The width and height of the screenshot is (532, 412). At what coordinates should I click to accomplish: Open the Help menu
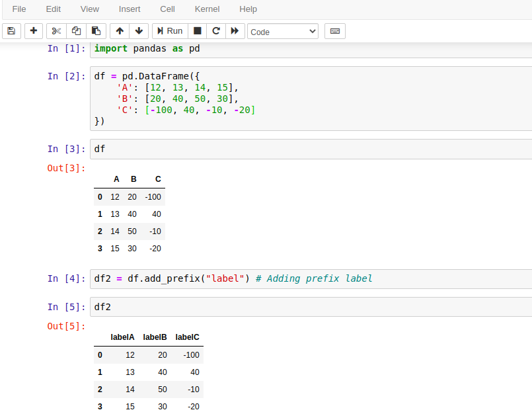click(248, 9)
